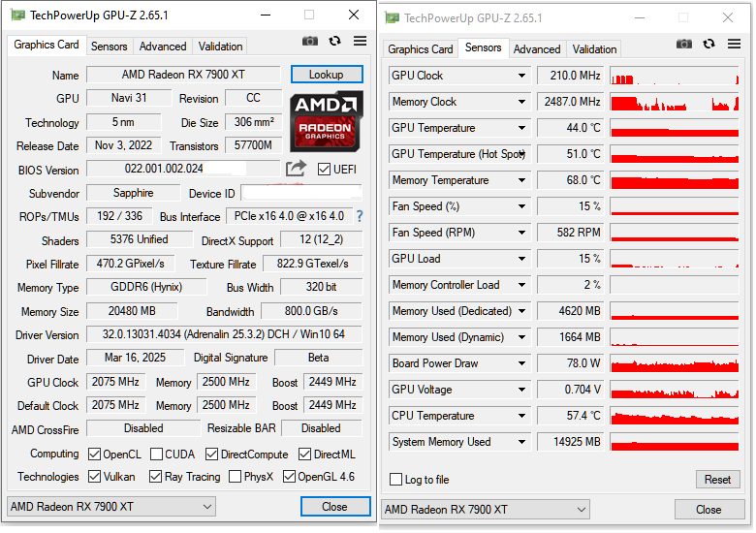
Task: Click the Lookup button
Action: (327, 75)
